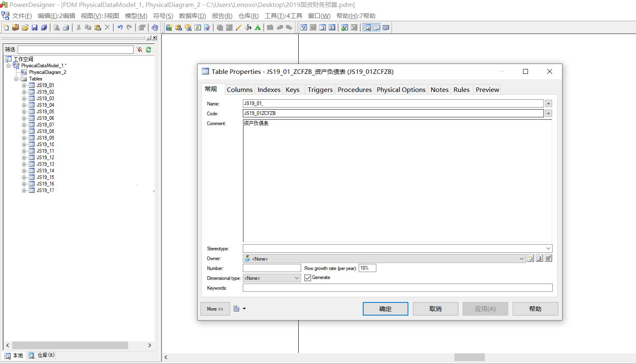The height and width of the screenshot is (364, 636).
Task: Expand the JS19_01 table node
Action: pos(24,85)
